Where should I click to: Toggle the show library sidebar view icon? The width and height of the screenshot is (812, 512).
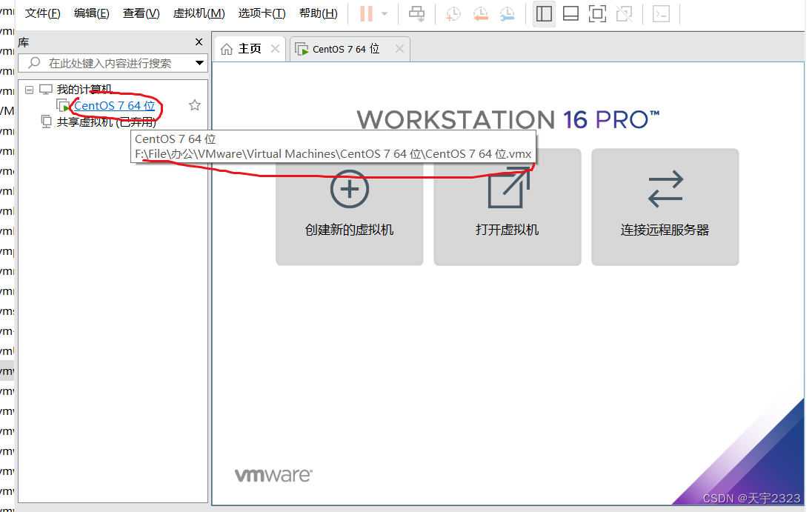click(544, 14)
